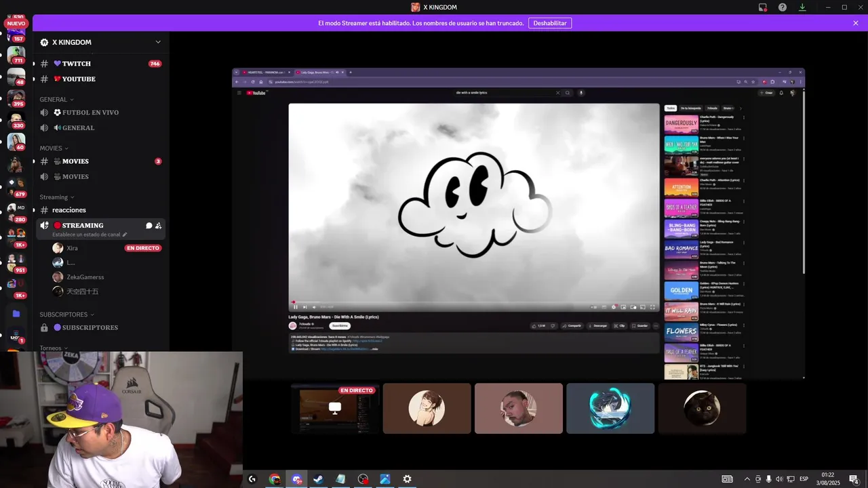868x488 pixels.
Task: Pause the YouTube video
Action: point(296,307)
